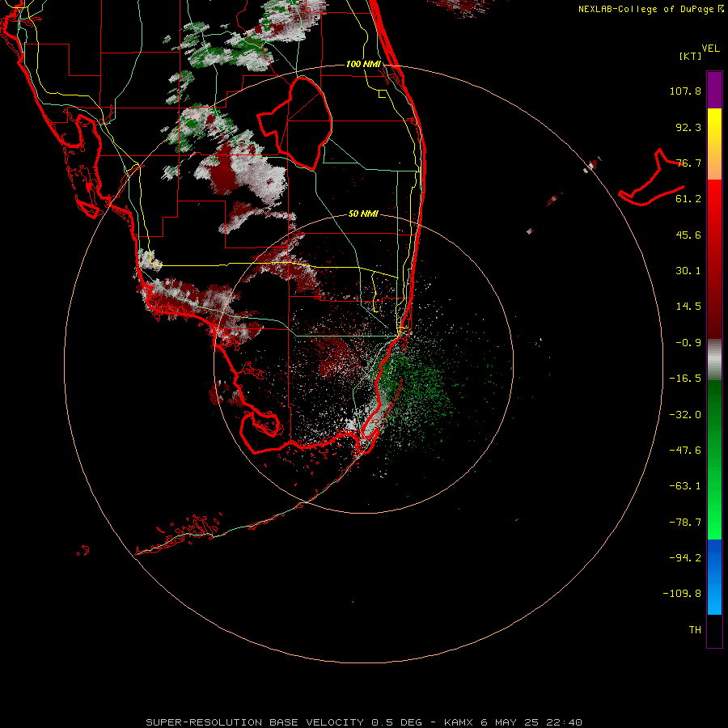Click the 45.6 legend value
Viewport: 728px width, 728px height.
click(688, 235)
